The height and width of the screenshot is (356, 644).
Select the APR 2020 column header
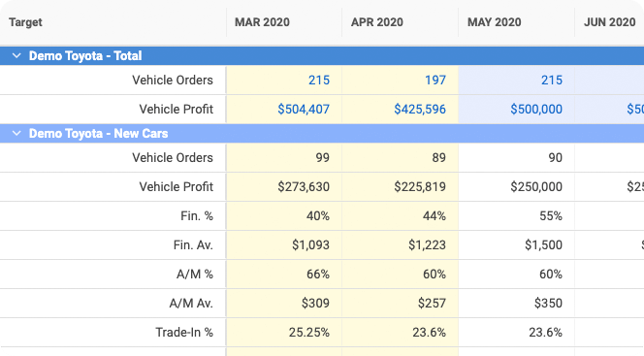376,22
